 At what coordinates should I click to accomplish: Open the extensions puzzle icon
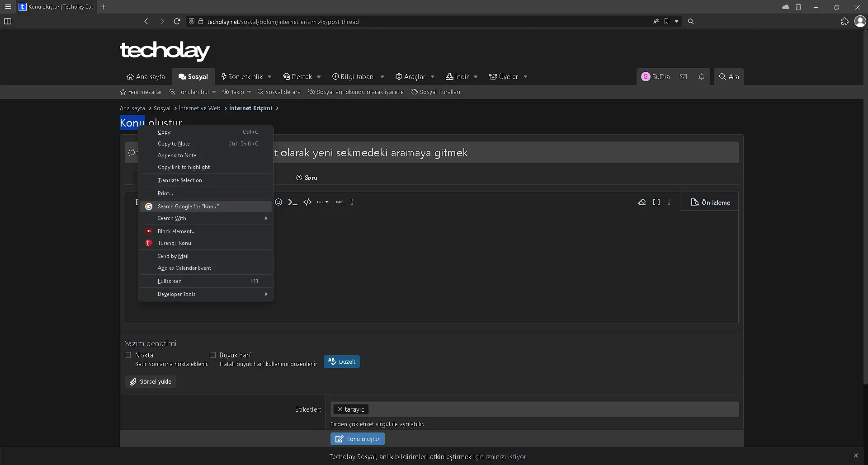pyautogui.click(x=845, y=21)
